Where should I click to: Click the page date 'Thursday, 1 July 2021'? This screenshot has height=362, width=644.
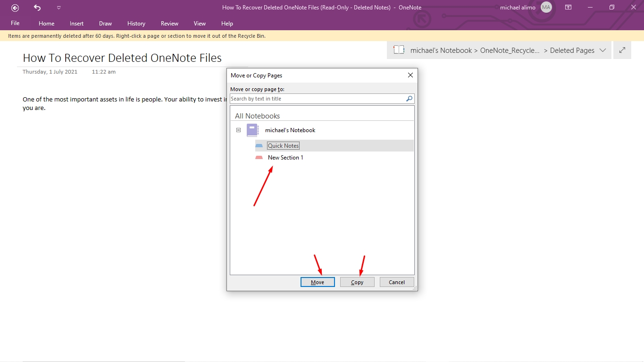tap(50, 72)
